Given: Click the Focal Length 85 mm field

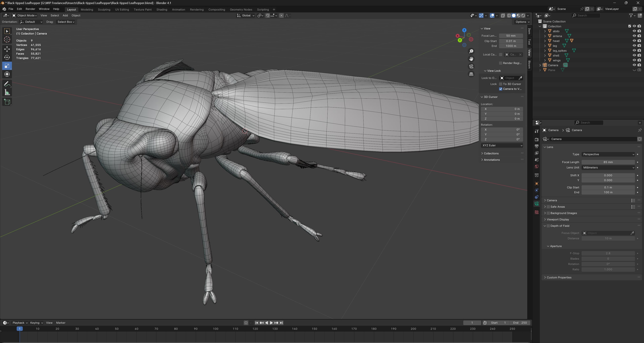Looking at the screenshot, I should (608, 162).
